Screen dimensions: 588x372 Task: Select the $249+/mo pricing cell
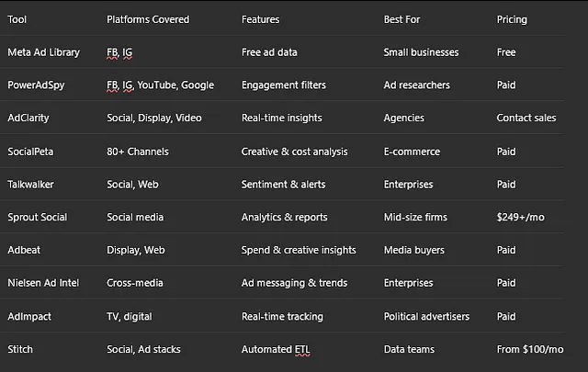pyautogui.click(x=521, y=218)
